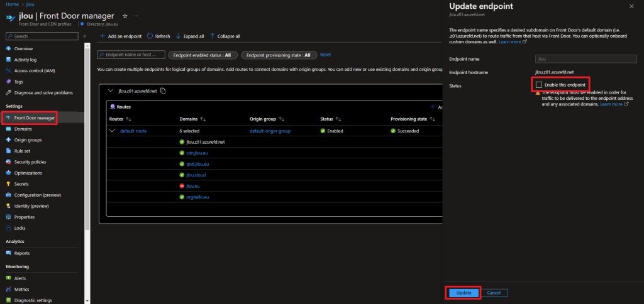The image size is (644, 304).
Task: Open Access control (IAM)
Action: (x=35, y=70)
